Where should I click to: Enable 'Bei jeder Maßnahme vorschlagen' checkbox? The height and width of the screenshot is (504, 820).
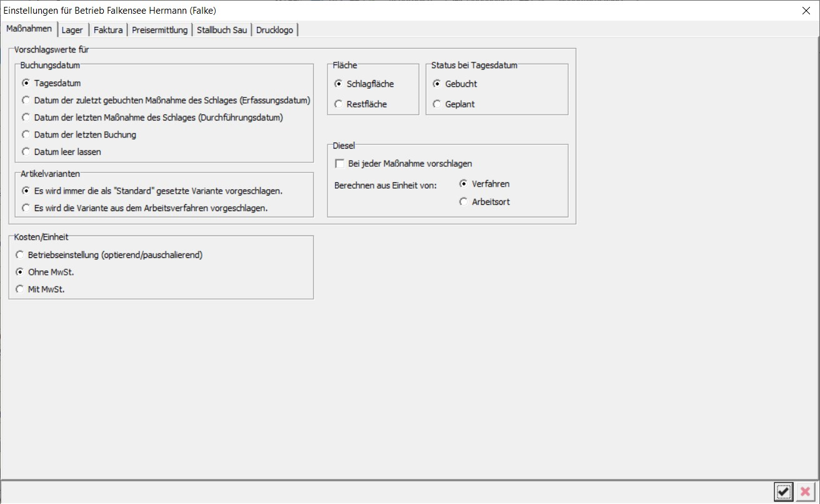[340, 164]
